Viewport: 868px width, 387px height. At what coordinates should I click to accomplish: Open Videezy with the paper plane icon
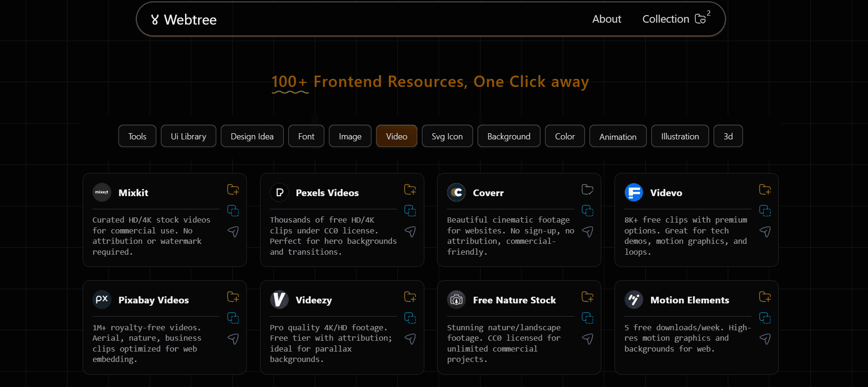[x=410, y=339]
